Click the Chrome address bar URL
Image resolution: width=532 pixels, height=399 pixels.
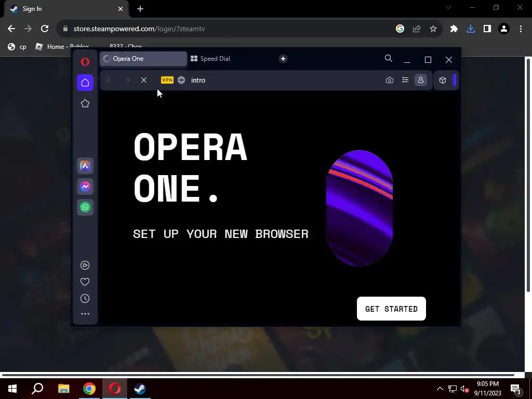139,29
